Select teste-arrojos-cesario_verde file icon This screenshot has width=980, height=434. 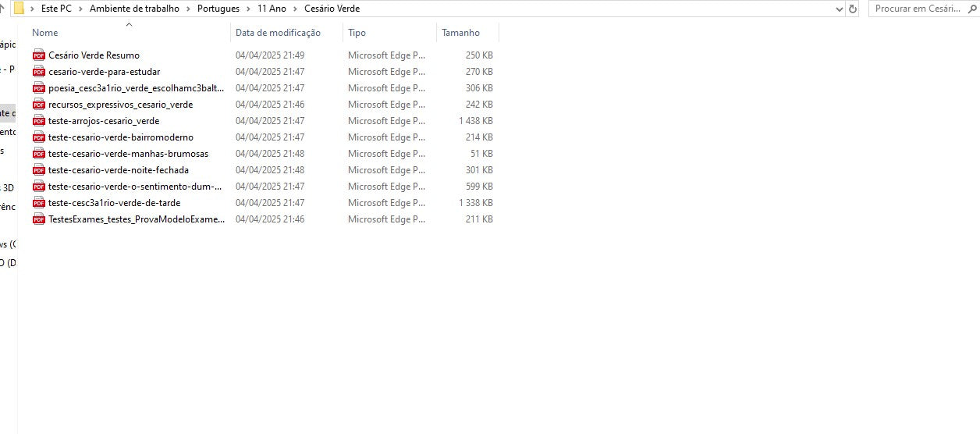click(39, 121)
